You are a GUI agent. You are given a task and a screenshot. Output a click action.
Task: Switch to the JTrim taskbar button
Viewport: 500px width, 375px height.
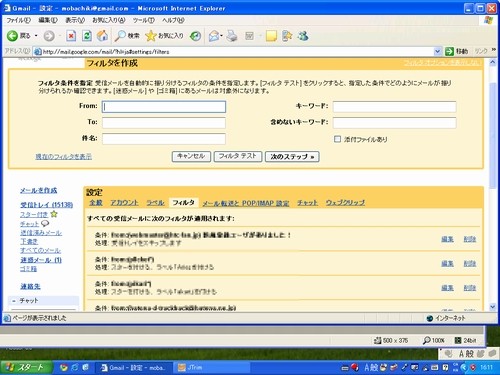click(x=211, y=368)
